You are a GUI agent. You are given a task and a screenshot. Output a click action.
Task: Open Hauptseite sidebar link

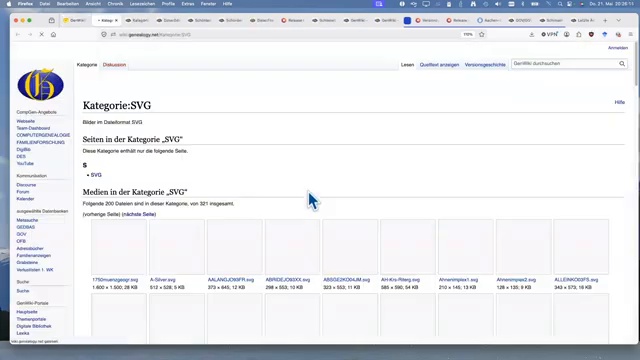tap(27, 312)
